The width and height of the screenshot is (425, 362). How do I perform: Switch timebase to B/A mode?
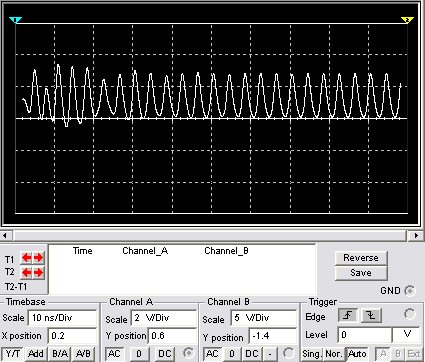60,353
